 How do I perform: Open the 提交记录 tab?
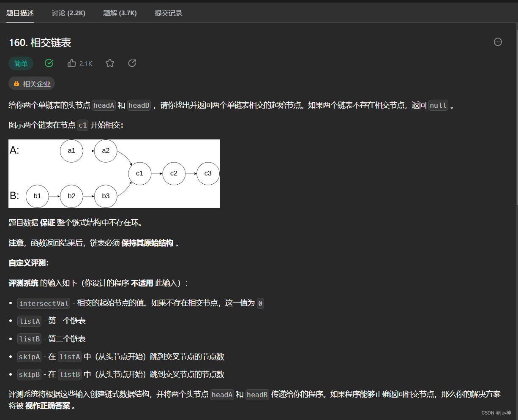point(168,13)
